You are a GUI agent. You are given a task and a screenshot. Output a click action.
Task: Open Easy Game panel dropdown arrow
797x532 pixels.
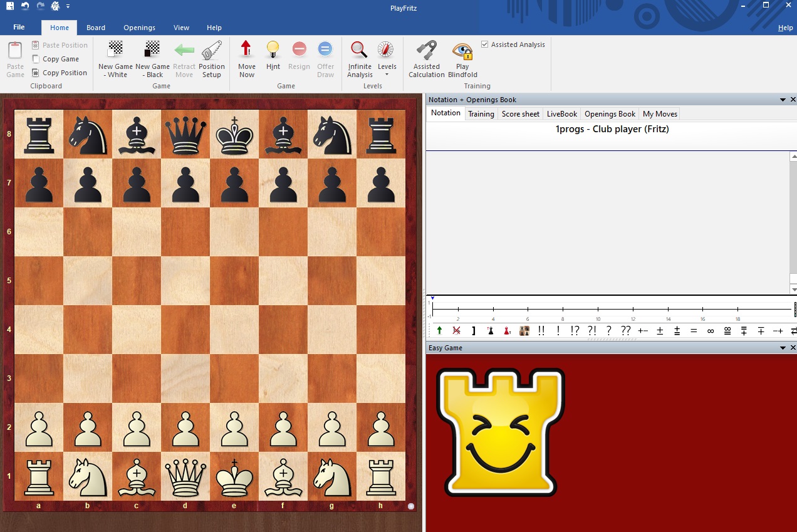click(x=783, y=348)
